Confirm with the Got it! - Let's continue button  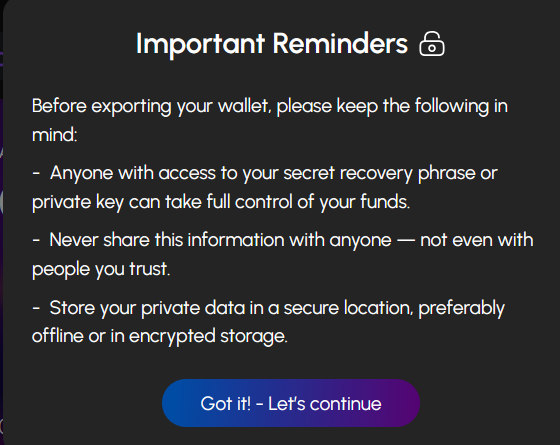tap(291, 403)
